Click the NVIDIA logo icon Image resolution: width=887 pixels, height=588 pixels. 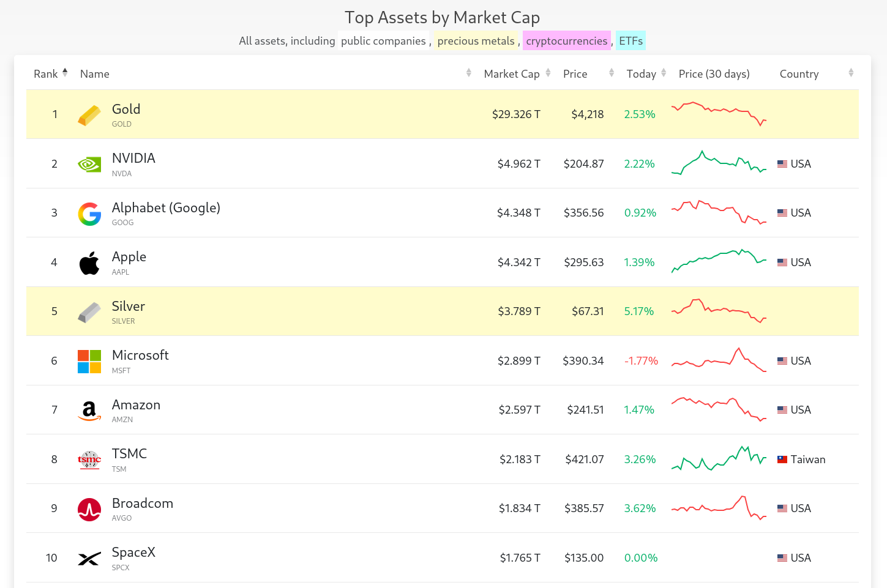tap(89, 164)
